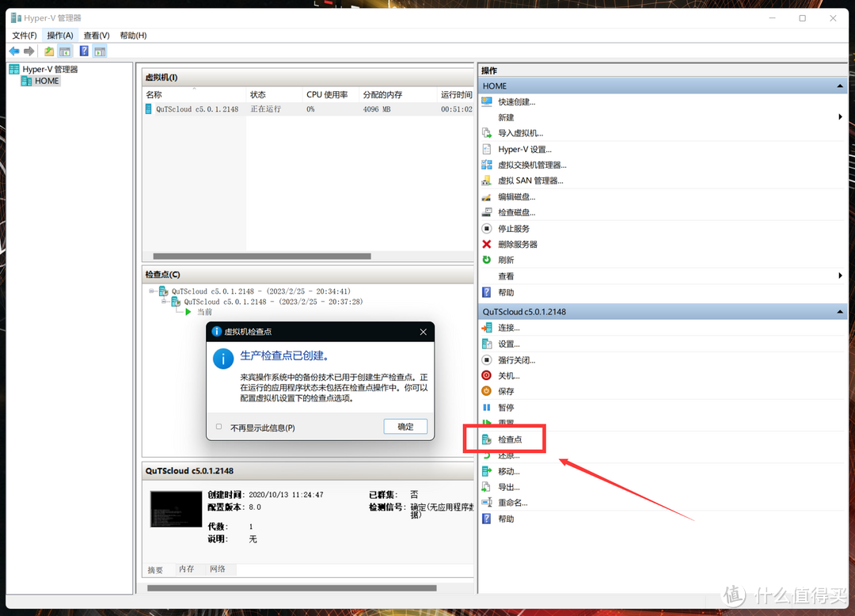The width and height of the screenshot is (855, 616).
Task: Click 重命名... rename action
Action: 512,503
